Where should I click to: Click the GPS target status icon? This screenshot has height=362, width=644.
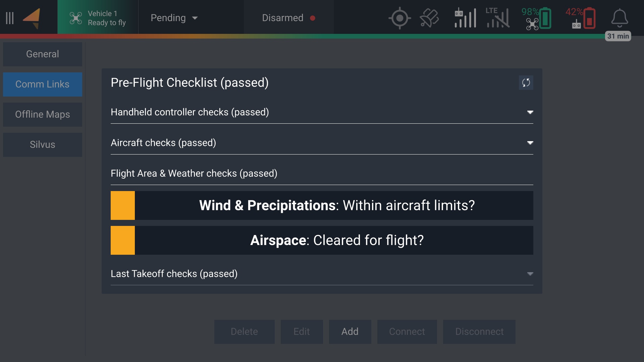(x=399, y=18)
